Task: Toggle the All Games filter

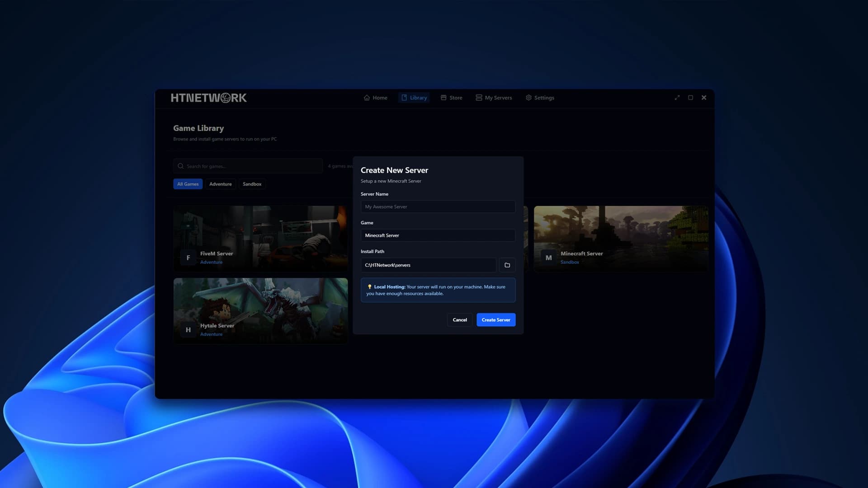Action: (188, 184)
